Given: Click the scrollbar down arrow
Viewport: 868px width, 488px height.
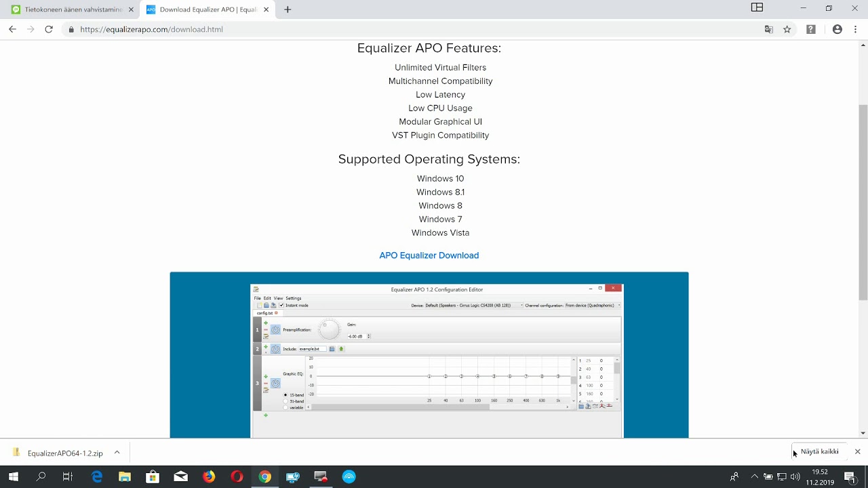Looking at the screenshot, I should pos(863,433).
